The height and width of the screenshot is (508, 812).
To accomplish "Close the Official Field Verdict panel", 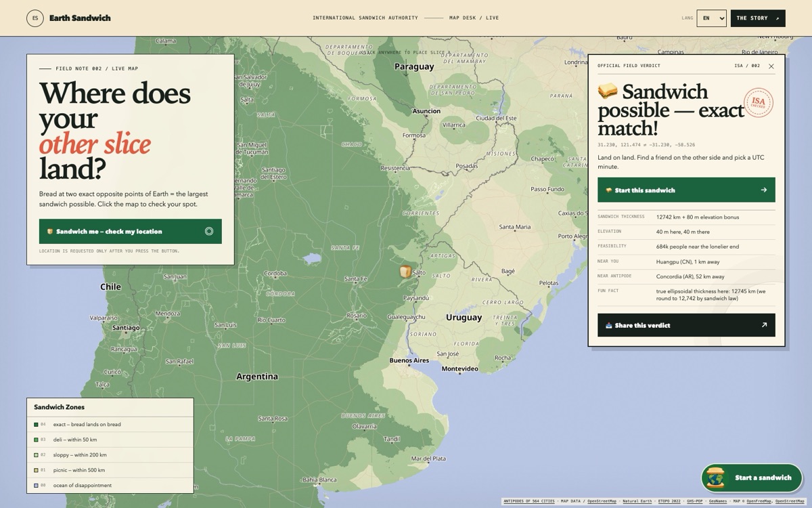I will [x=771, y=66].
